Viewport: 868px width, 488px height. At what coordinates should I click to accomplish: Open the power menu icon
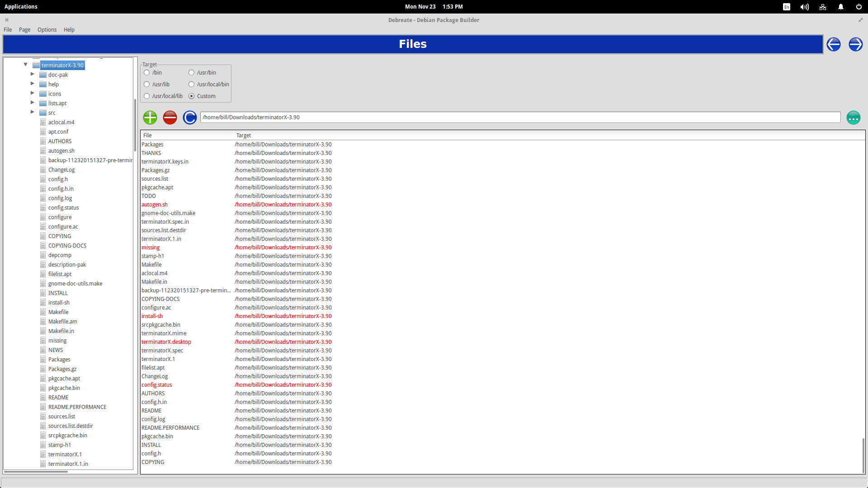pos(859,7)
